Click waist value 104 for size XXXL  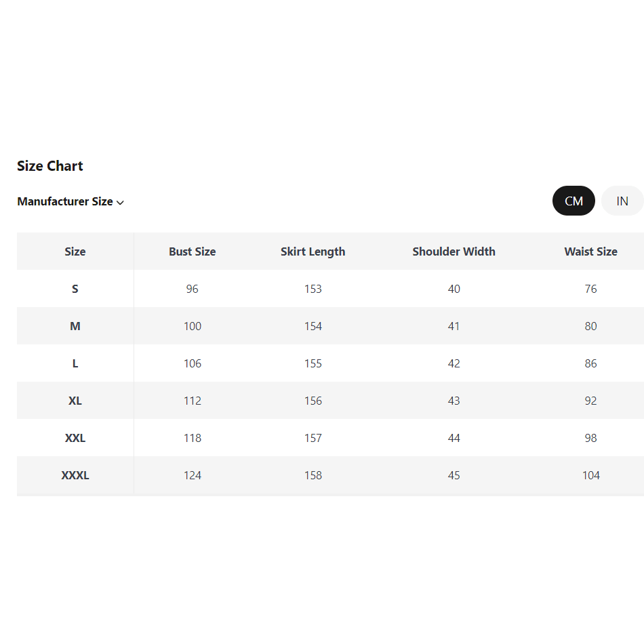(x=591, y=475)
